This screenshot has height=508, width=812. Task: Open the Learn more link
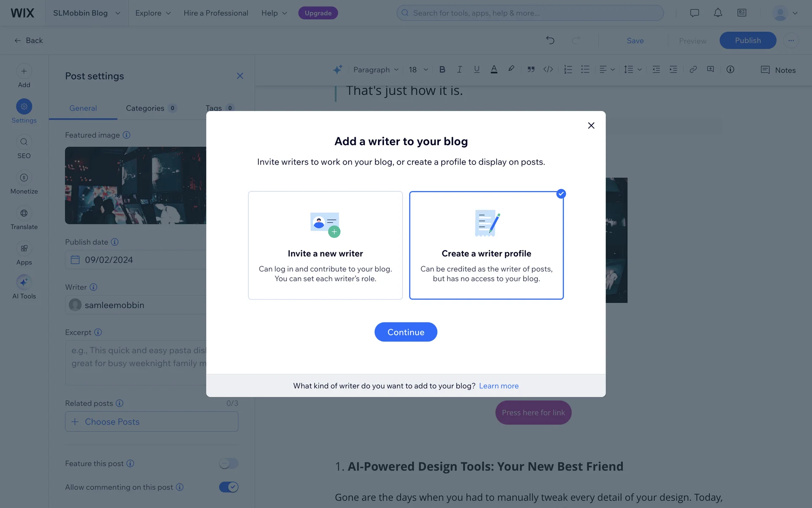tap(499, 386)
